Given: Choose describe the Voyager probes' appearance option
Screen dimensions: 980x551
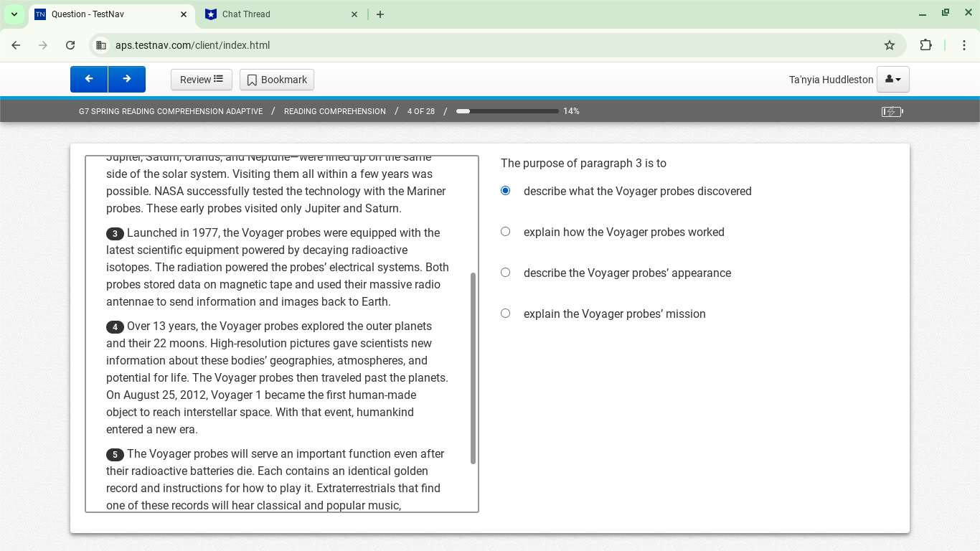Looking at the screenshot, I should [505, 272].
